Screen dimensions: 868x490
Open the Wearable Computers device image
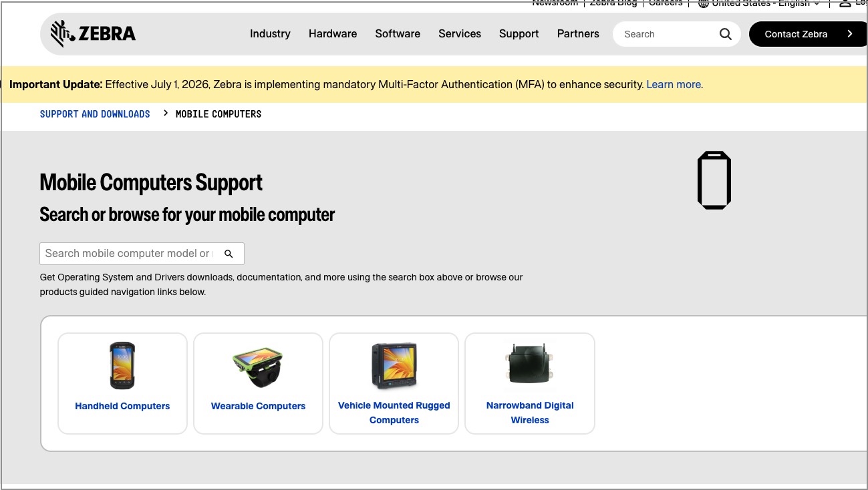click(x=258, y=368)
